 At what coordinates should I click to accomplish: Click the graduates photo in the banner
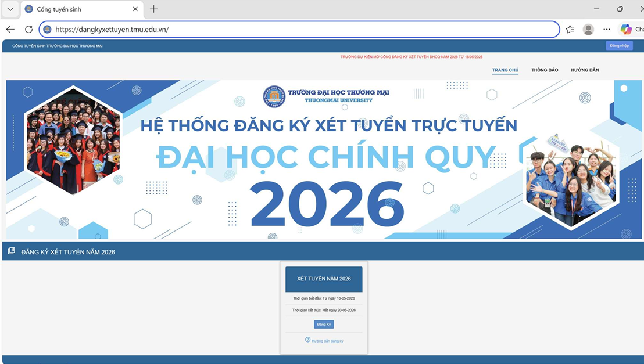coord(73,139)
